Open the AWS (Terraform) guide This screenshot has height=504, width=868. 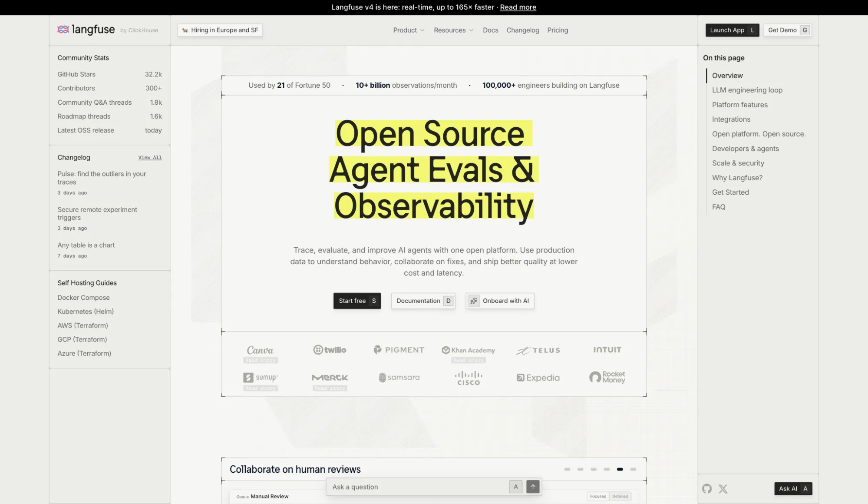[x=83, y=325]
